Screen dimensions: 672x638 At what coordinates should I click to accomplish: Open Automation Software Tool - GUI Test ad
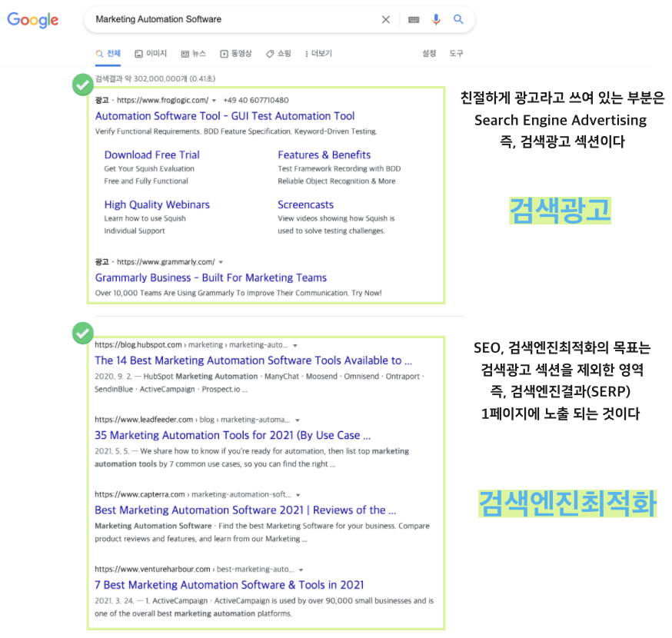tap(225, 116)
